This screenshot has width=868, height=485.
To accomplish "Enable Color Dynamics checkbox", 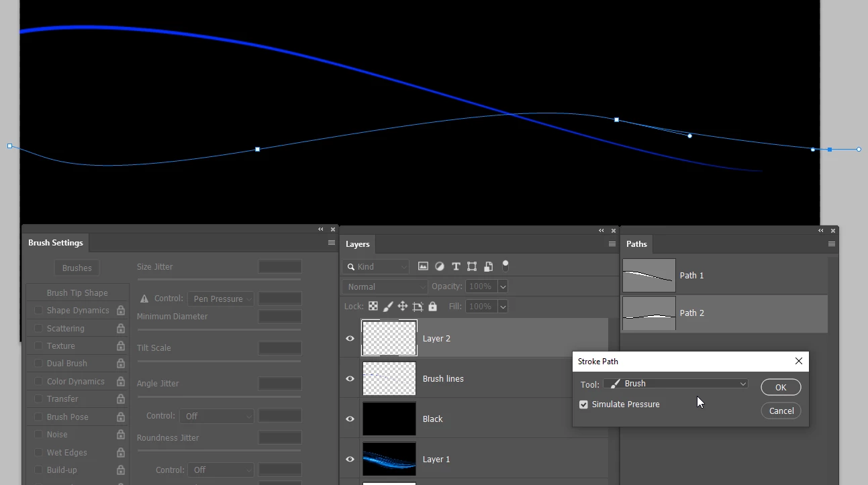I will click(38, 382).
